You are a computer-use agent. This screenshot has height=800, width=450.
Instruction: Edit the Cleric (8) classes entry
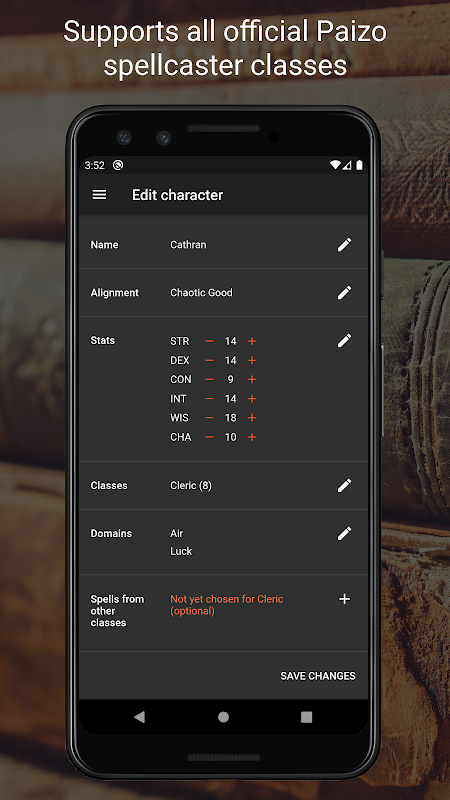344,486
